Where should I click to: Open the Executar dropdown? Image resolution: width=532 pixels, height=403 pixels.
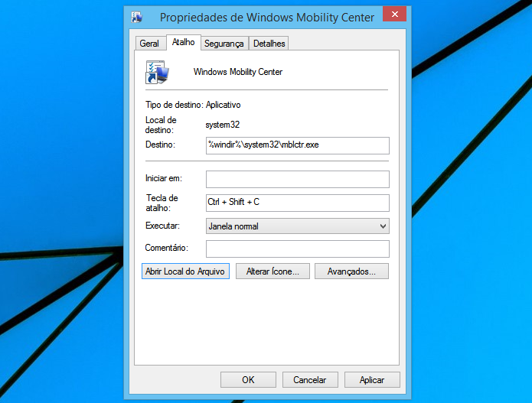click(298, 226)
